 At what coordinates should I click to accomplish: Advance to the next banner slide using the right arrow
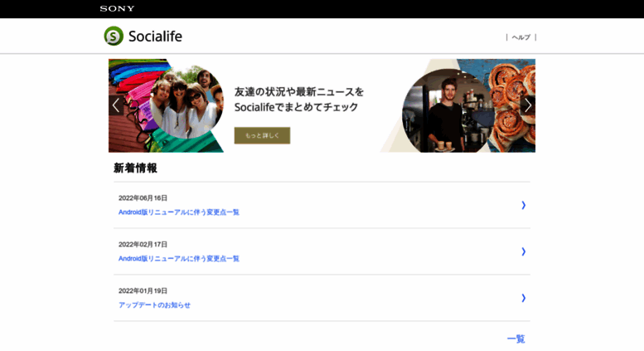[x=528, y=105]
